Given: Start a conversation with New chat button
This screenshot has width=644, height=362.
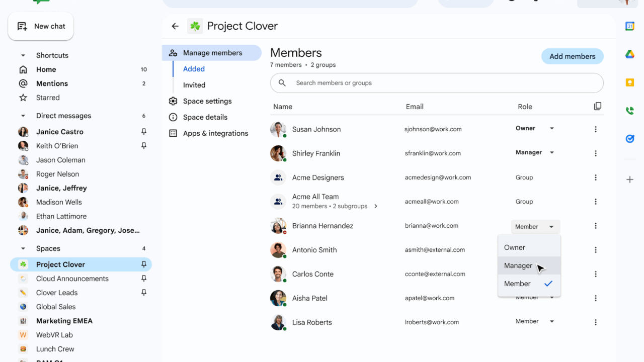Looking at the screenshot, I should click(x=41, y=26).
